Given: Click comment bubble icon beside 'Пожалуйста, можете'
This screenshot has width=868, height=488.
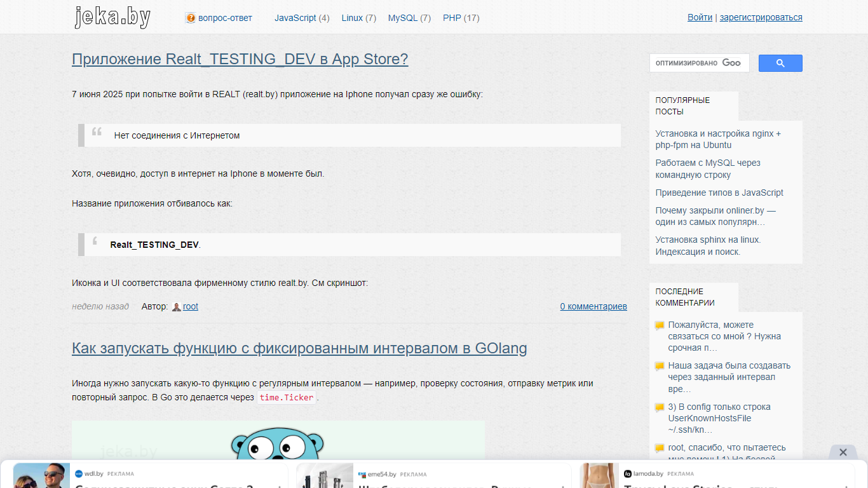Looking at the screenshot, I should (x=660, y=326).
